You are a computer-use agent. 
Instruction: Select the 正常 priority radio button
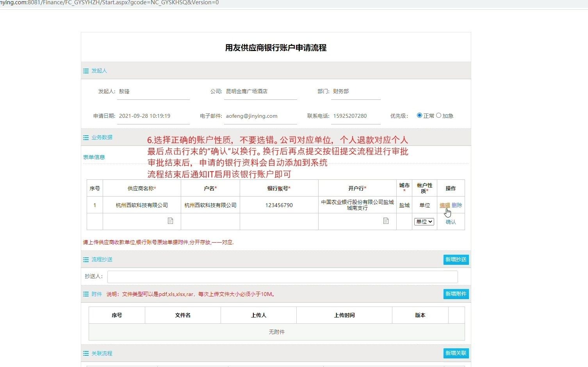(419, 115)
